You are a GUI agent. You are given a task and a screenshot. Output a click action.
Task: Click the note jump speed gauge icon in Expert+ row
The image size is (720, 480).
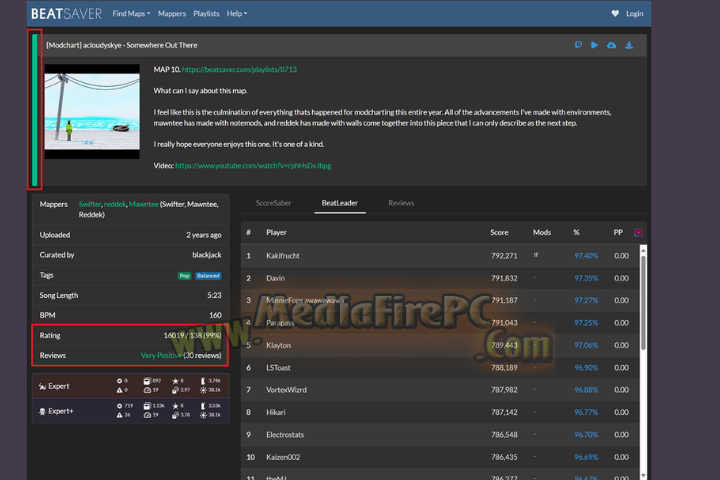click(147, 415)
